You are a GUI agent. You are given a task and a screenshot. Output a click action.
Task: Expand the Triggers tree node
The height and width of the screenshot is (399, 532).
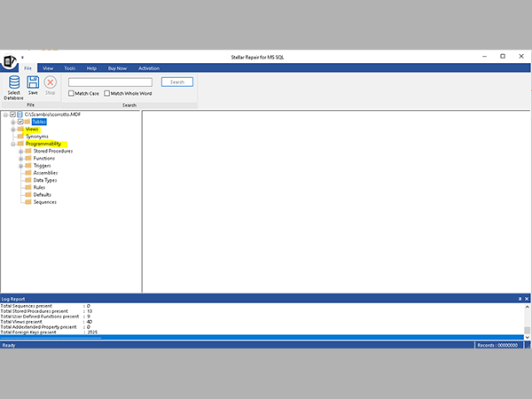click(20, 166)
